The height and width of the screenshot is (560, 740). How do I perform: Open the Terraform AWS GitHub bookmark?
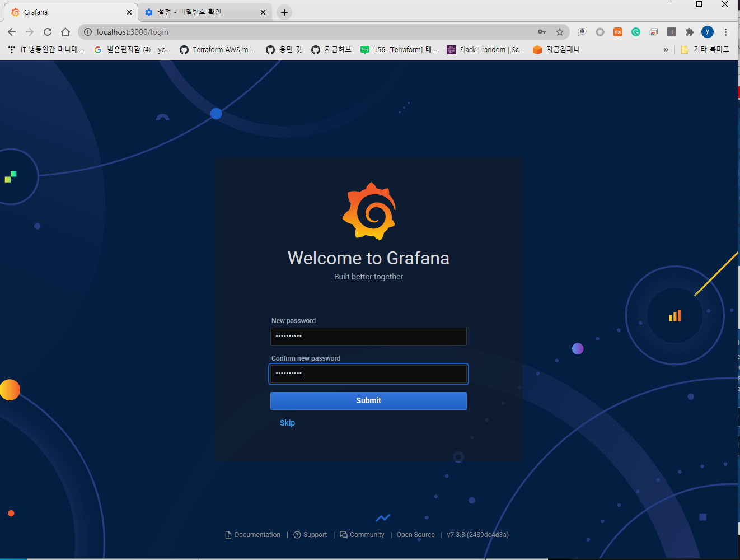tap(217, 49)
